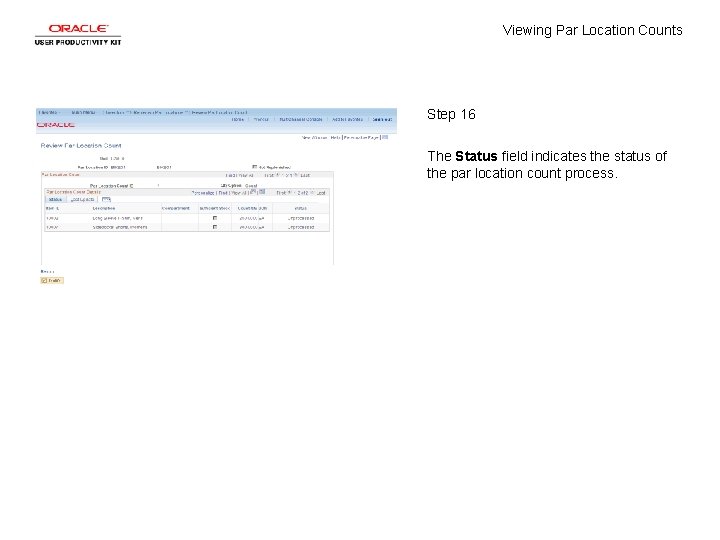
Task: Click the Personalize Page link
Action: (361, 137)
